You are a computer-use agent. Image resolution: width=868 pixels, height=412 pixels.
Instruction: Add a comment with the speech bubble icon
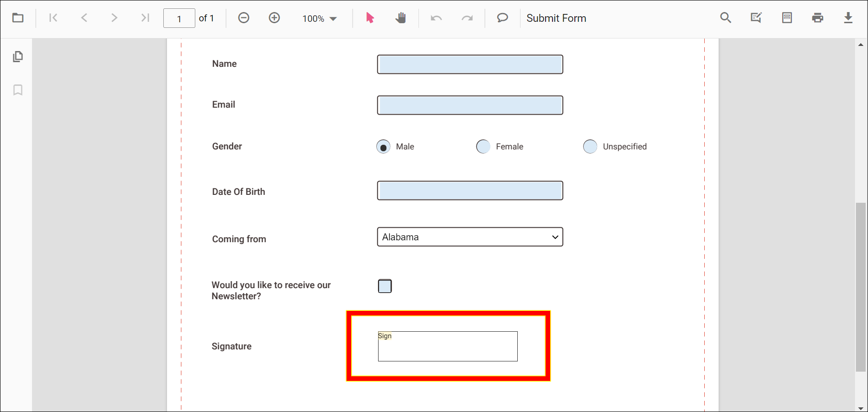point(502,18)
